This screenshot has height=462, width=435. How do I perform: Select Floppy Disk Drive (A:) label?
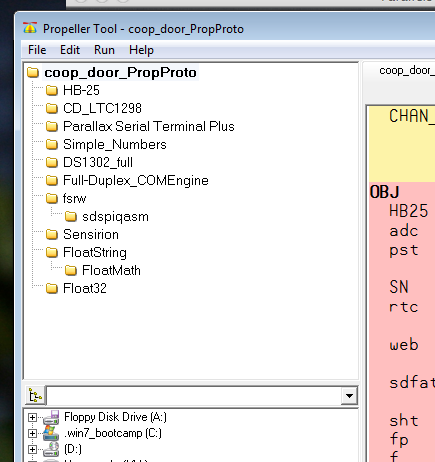(115, 417)
